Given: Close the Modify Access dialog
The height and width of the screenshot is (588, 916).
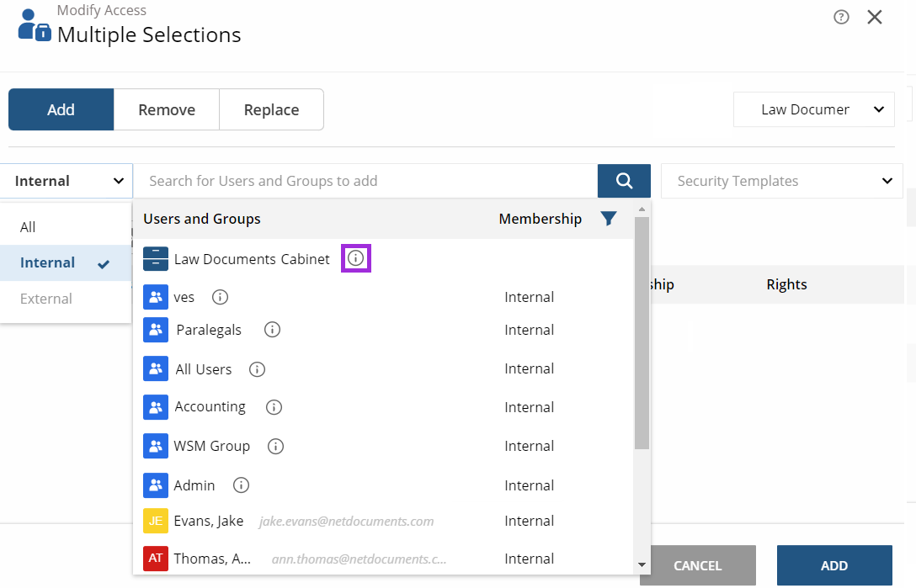Looking at the screenshot, I should (875, 18).
